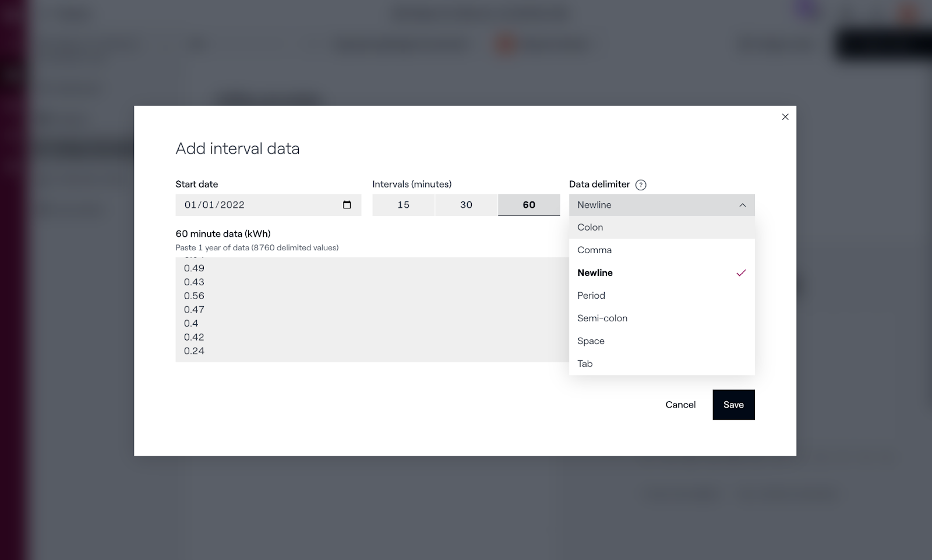Choose Space from the delimiter options
932x560 pixels.
[x=591, y=341]
